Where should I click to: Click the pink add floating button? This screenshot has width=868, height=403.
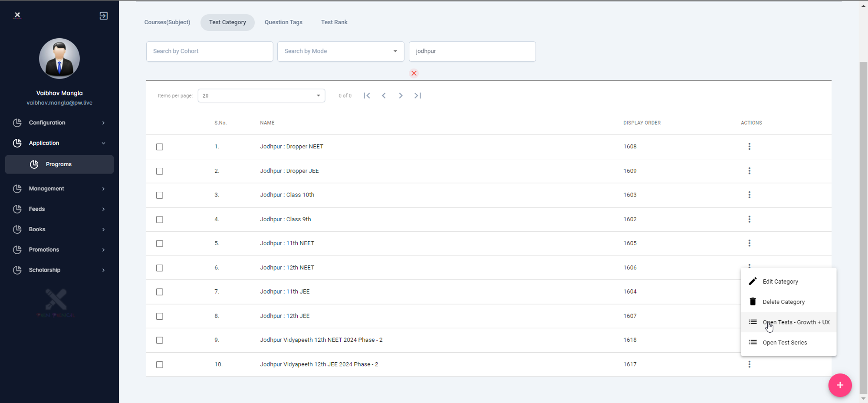pyautogui.click(x=839, y=385)
